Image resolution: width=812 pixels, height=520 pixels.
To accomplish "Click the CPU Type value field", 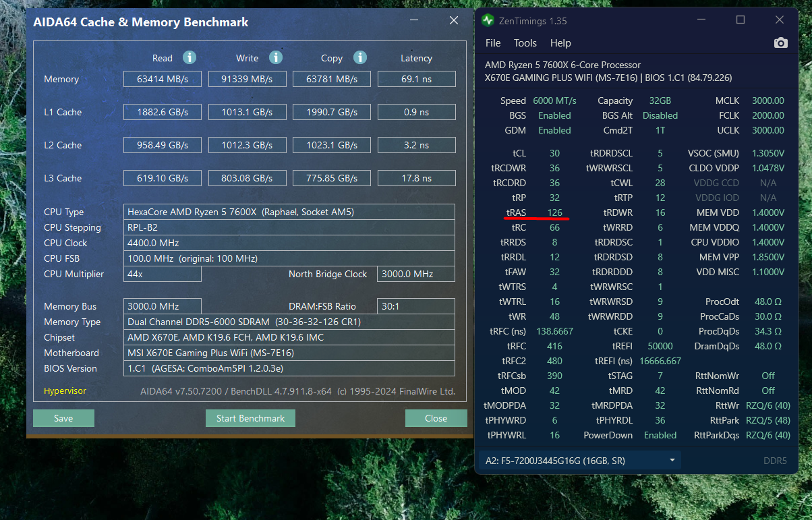I will pyautogui.click(x=289, y=212).
